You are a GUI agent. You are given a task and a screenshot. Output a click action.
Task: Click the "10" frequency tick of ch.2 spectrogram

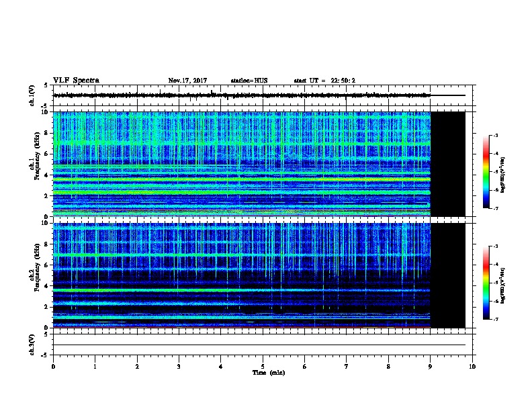44,223
